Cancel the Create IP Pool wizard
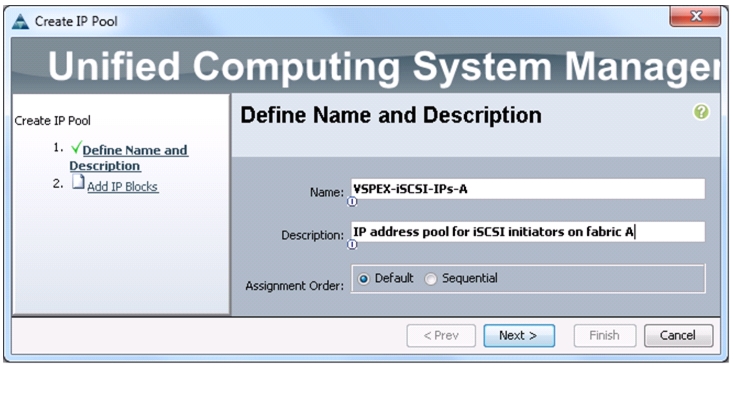Image resolution: width=733 pixels, height=400 pixels. (x=678, y=336)
